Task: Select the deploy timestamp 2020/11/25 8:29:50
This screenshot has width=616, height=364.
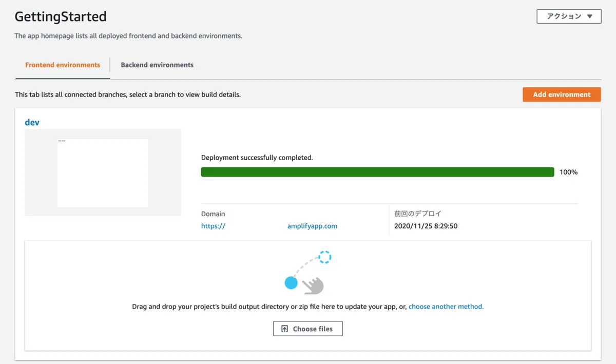Action: (426, 226)
